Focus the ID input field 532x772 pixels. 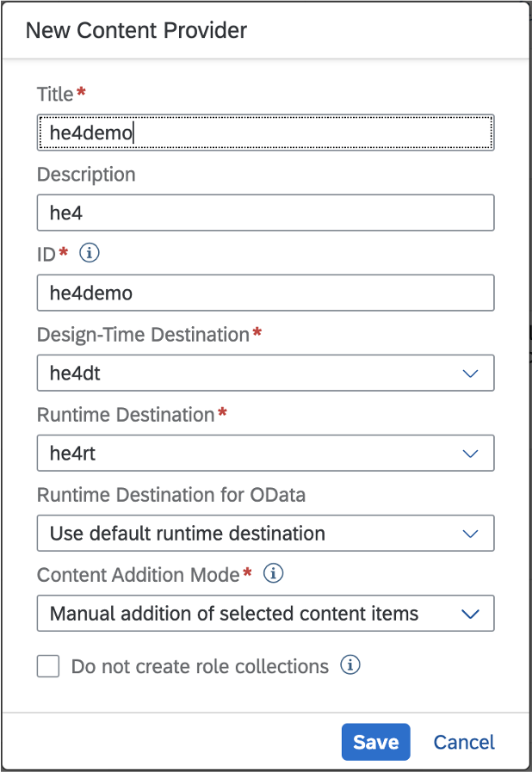(265, 293)
